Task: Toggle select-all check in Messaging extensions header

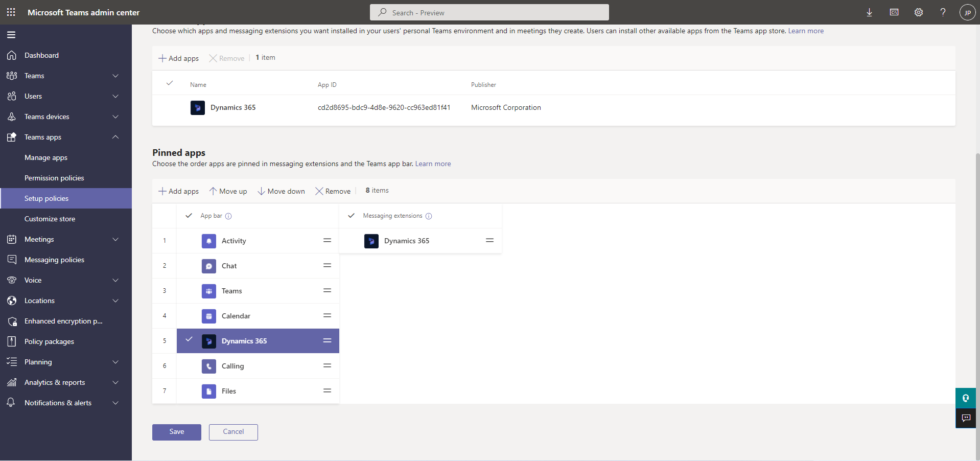Action: [351, 216]
